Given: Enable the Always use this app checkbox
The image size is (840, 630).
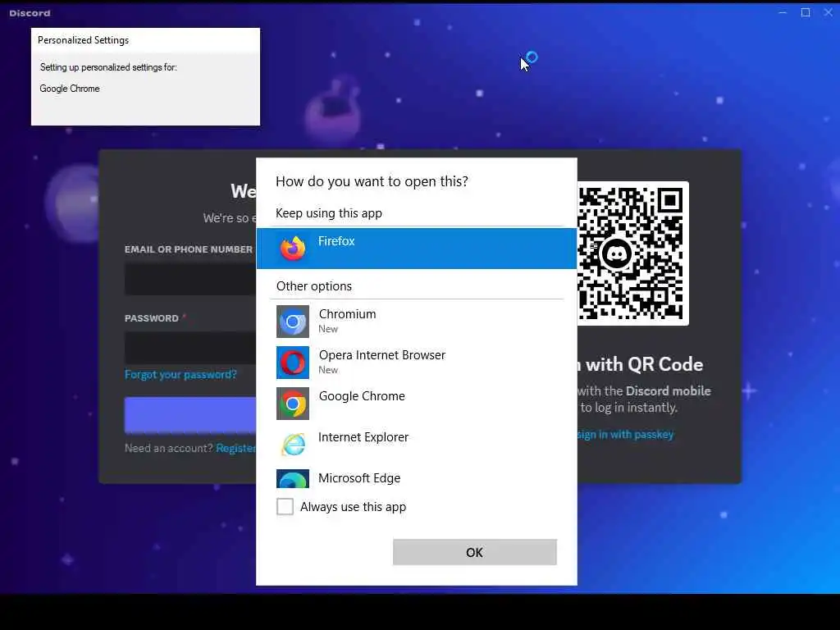Looking at the screenshot, I should point(285,506).
